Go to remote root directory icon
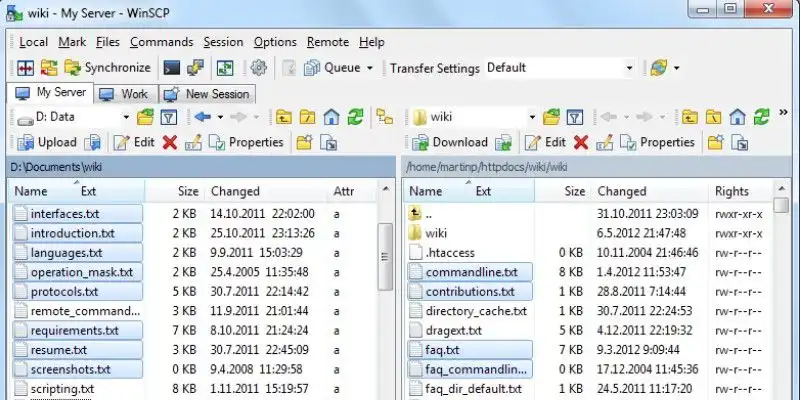This screenshot has width=800, height=400. 714,117
